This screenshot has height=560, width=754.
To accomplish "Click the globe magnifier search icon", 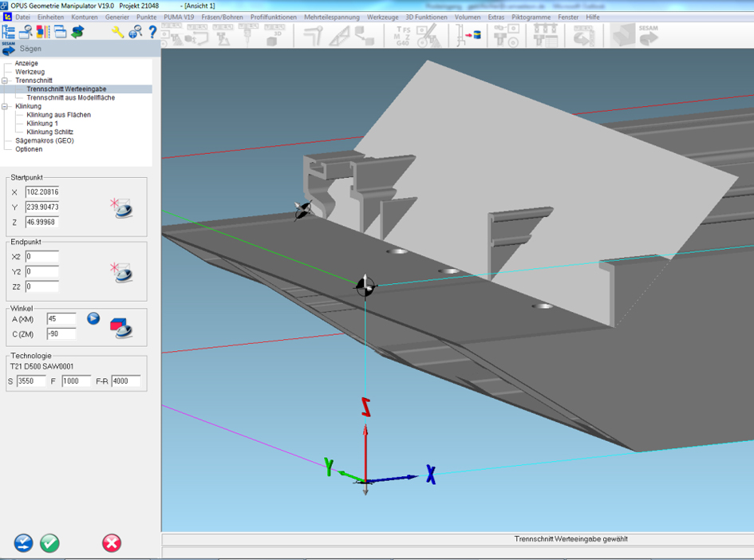I will tap(135, 32).
